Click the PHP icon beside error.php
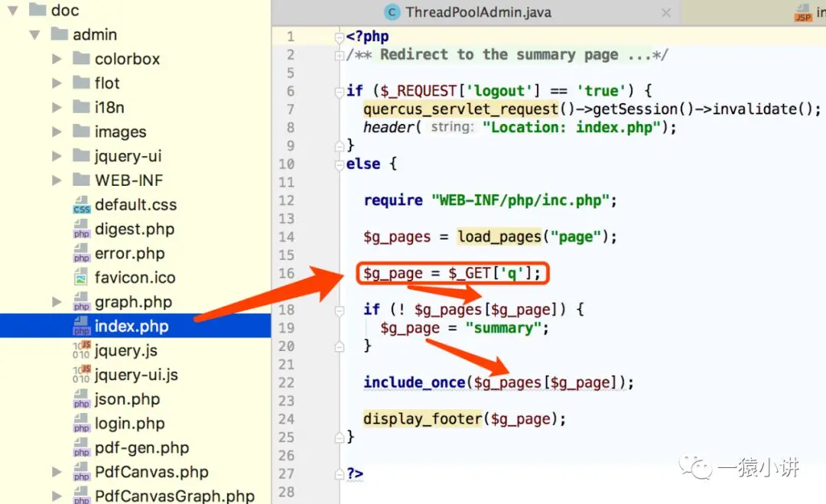 tap(82, 253)
